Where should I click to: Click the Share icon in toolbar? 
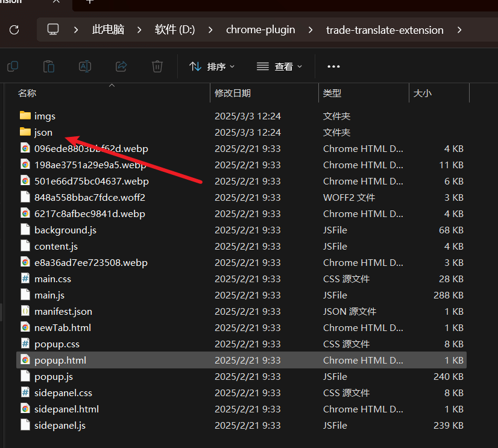[x=121, y=66]
